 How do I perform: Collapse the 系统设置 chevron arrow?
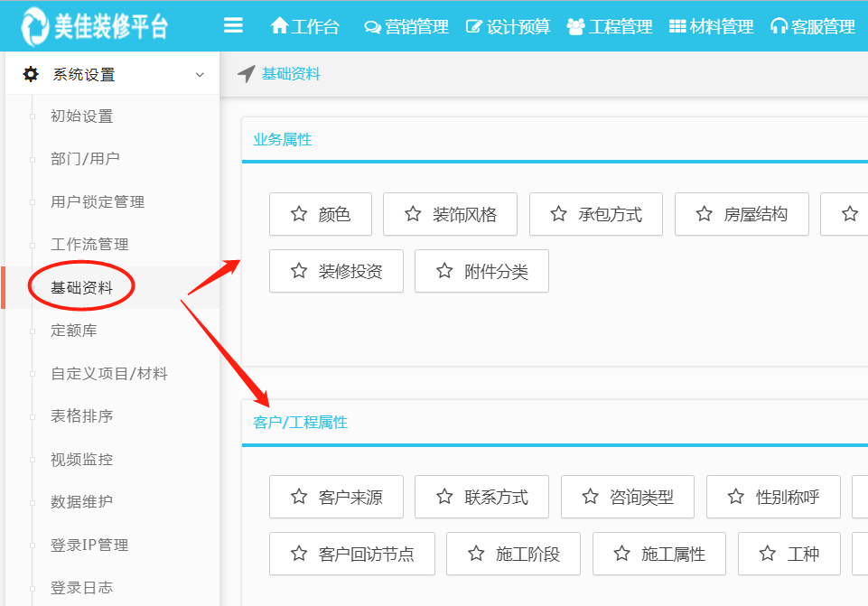[200, 75]
